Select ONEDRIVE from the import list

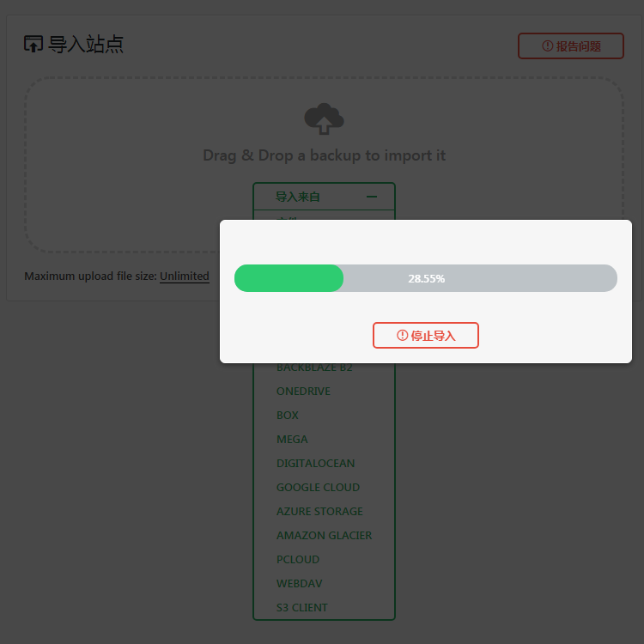tap(303, 391)
